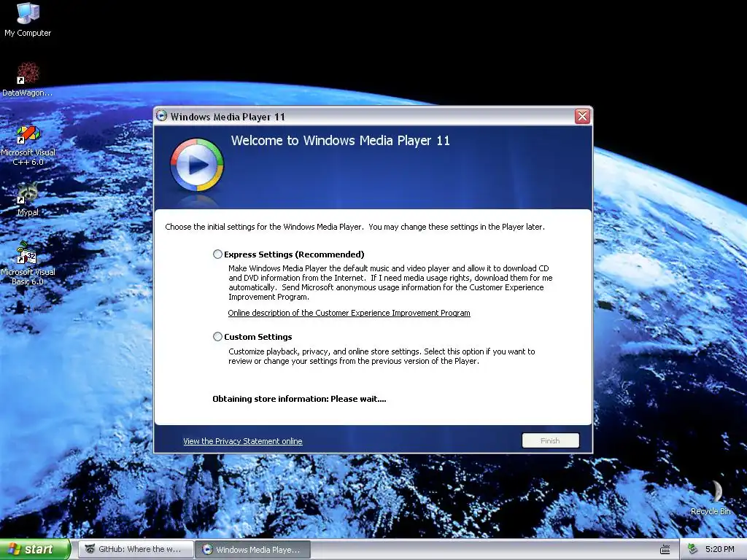Select the Recycle Bin icon
Image resolution: width=747 pixels, height=560 pixels.
coord(711,497)
